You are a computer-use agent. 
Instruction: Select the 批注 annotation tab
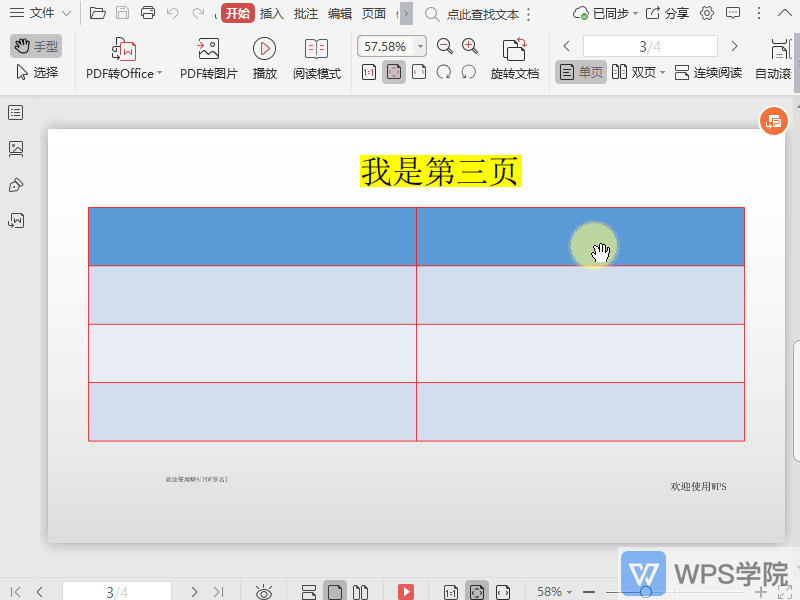point(308,13)
